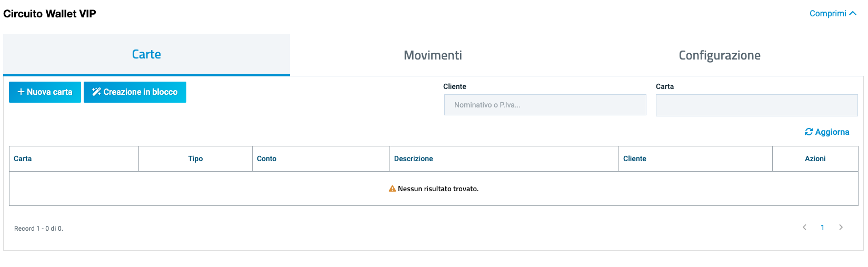Click the magic wand Creazione in blocco icon

96,92
